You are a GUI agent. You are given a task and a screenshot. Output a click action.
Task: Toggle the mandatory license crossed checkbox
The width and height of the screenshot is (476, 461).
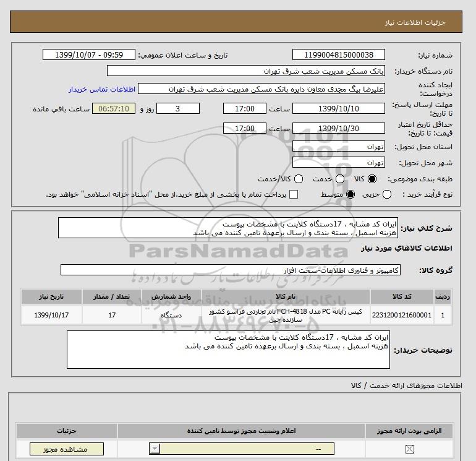click(409, 449)
